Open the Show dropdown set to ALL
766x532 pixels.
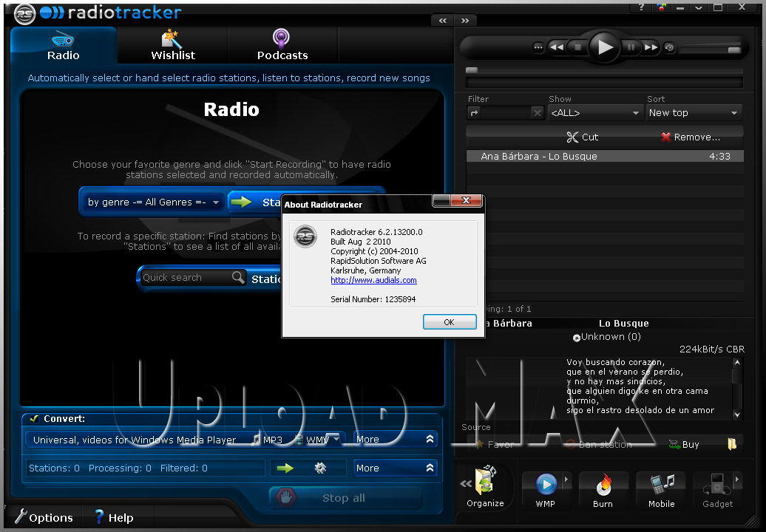(x=594, y=113)
